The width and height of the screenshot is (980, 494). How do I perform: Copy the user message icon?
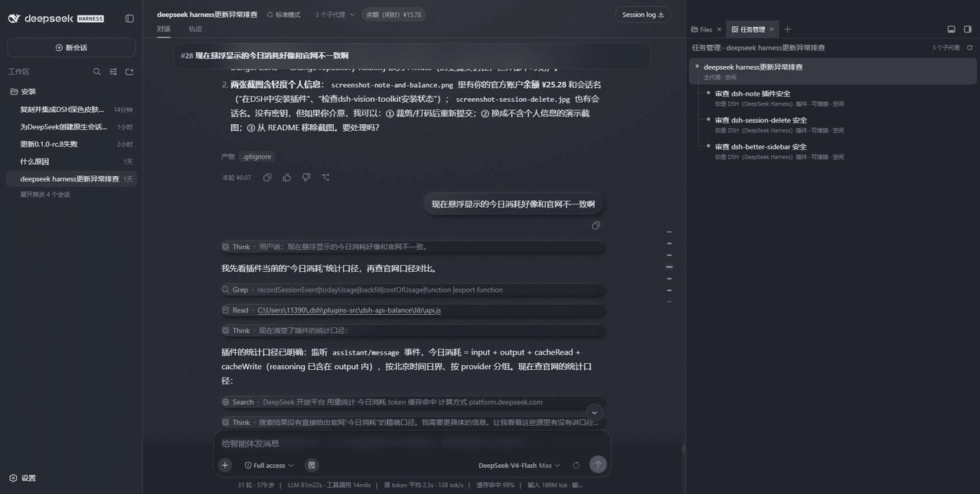[596, 225]
